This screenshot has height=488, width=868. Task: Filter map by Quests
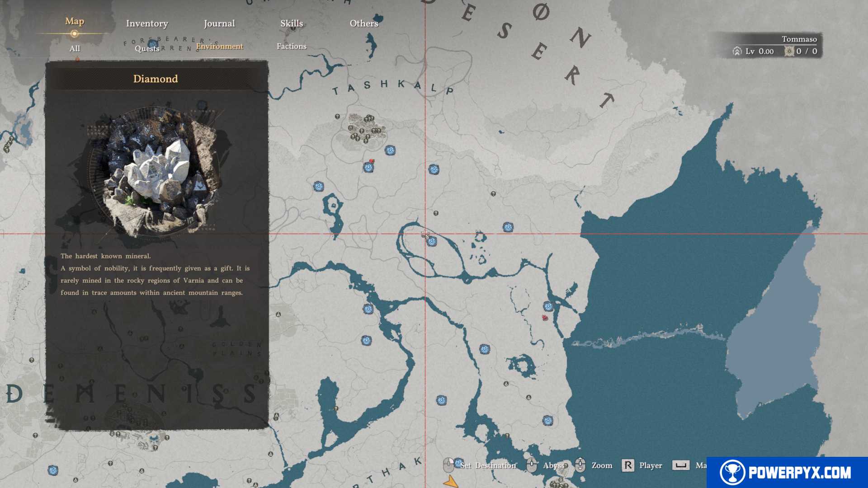click(x=147, y=49)
